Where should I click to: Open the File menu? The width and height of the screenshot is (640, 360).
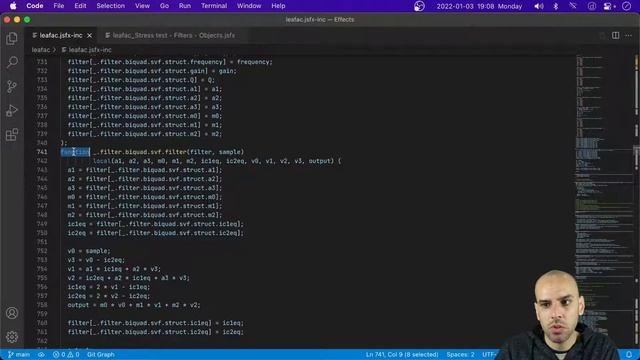[59, 6]
